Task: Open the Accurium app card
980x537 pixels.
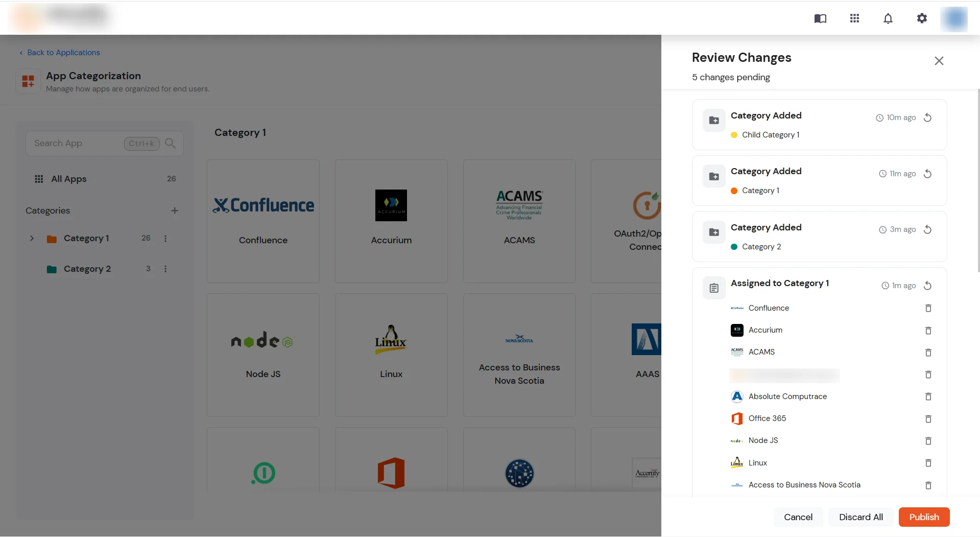Action: 391,221
